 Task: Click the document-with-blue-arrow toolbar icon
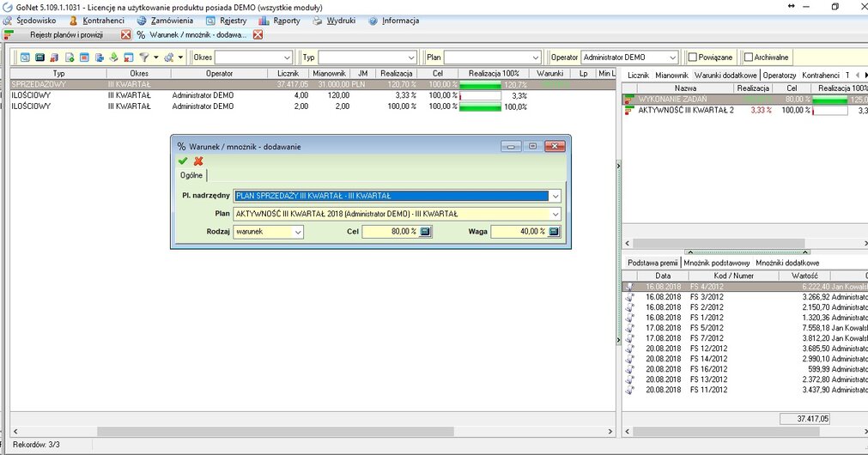pyautogui.click(x=99, y=57)
